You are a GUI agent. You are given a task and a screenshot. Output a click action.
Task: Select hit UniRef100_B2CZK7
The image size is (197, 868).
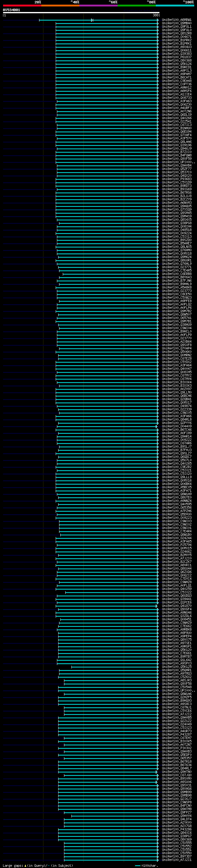tap(176, 562)
